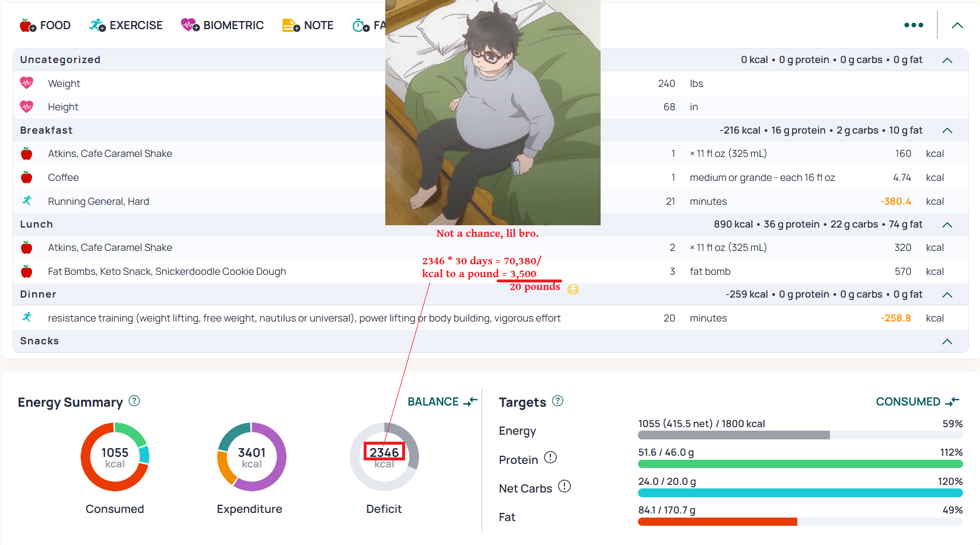Image resolution: width=980 pixels, height=545 pixels.
Task: Click the Energy target progress bar
Action: [x=800, y=435]
